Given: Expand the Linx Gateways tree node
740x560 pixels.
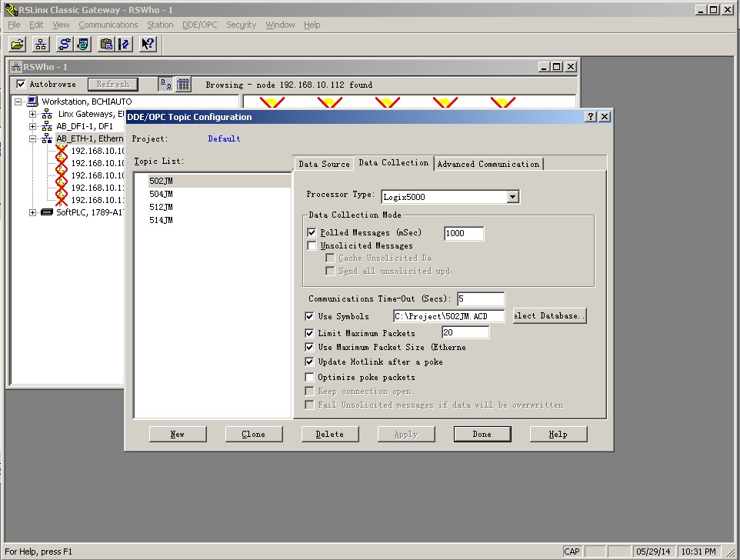Looking at the screenshot, I should click(x=32, y=114).
